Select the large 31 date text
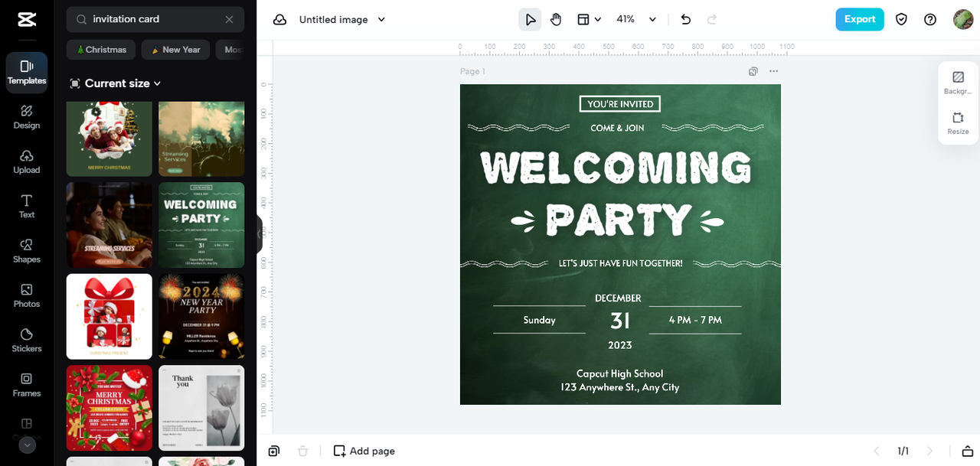The image size is (980, 466). [x=620, y=321]
